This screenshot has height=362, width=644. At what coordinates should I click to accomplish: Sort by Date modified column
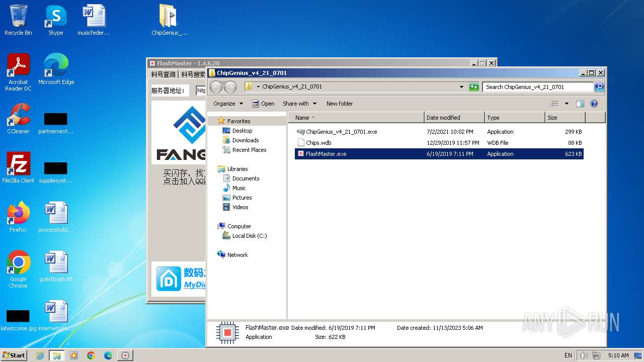[454, 118]
